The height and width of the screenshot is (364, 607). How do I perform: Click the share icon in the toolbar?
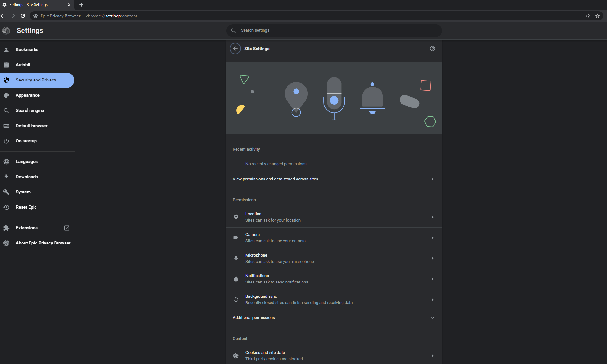click(587, 16)
